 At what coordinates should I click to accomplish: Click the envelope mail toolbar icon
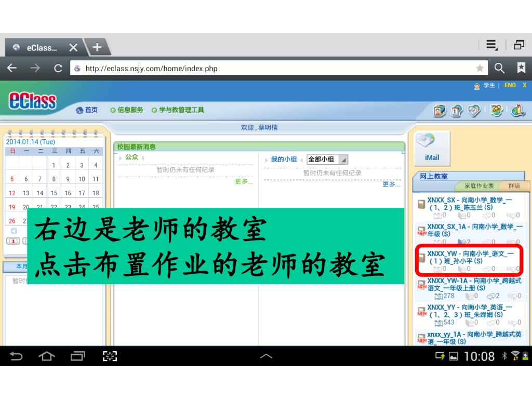pos(474,111)
